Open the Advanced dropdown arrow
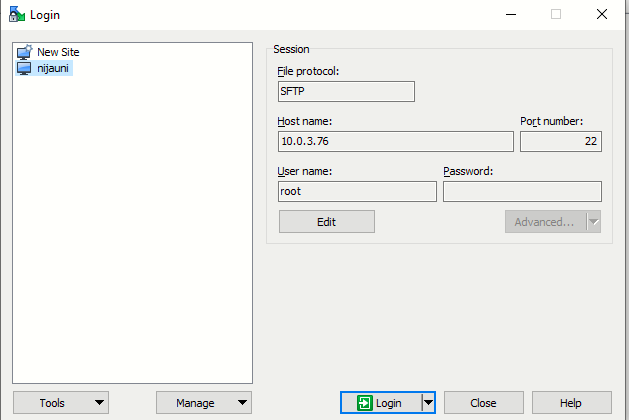The width and height of the screenshot is (629, 420). (x=594, y=222)
